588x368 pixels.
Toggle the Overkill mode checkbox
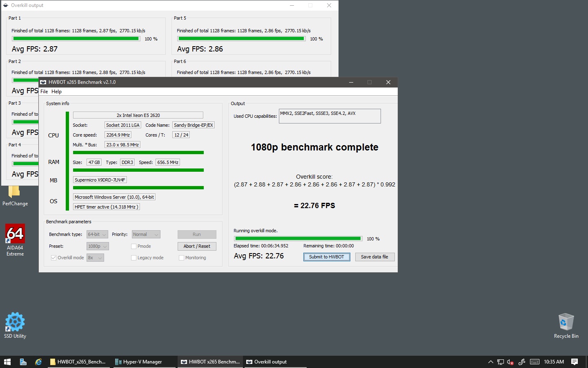click(x=53, y=258)
